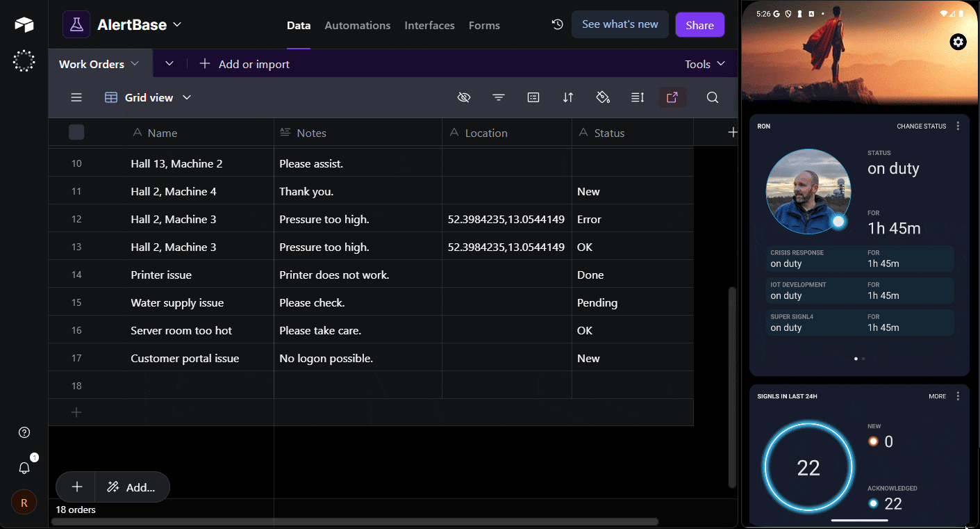
Task: Expand the tables list chevron
Action: [x=169, y=63]
